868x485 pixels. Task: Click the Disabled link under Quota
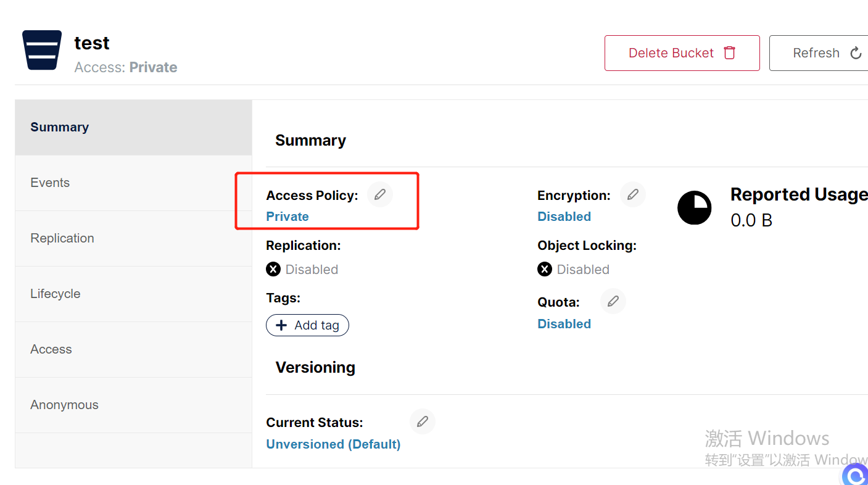(564, 324)
